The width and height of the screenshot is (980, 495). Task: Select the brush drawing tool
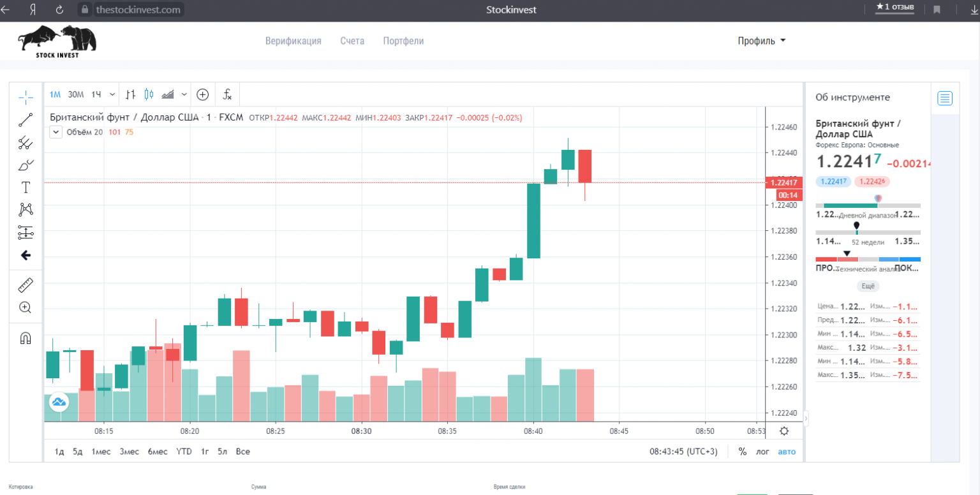point(26,166)
